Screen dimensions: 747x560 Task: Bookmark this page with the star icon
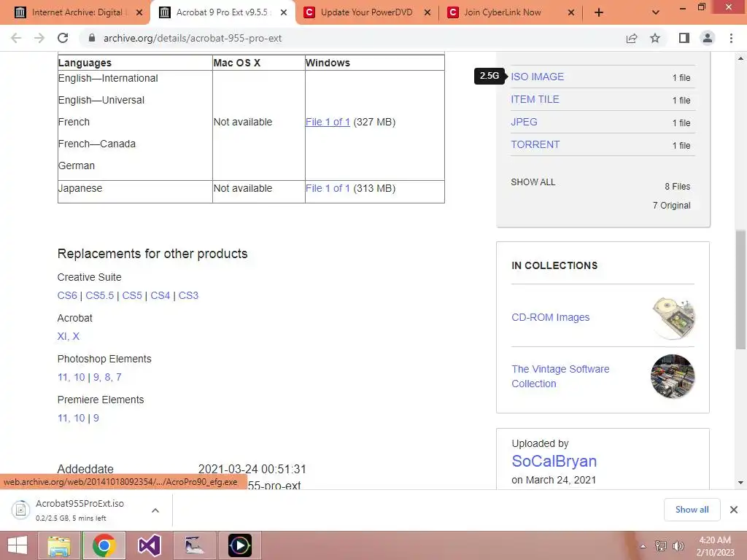(x=655, y=38)
